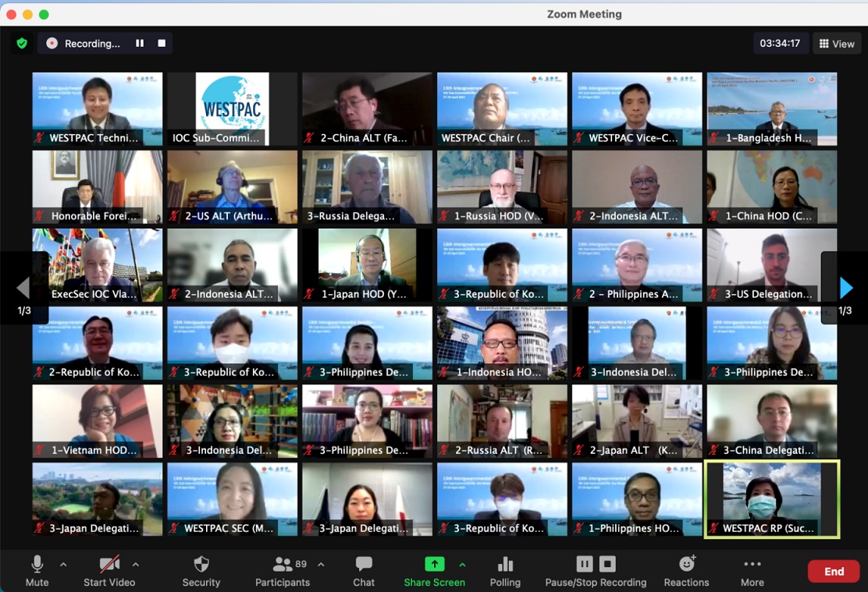Click the muted mic icon on WESTPAC SEC tile
868x592 pixels.
tap(174, 528)
